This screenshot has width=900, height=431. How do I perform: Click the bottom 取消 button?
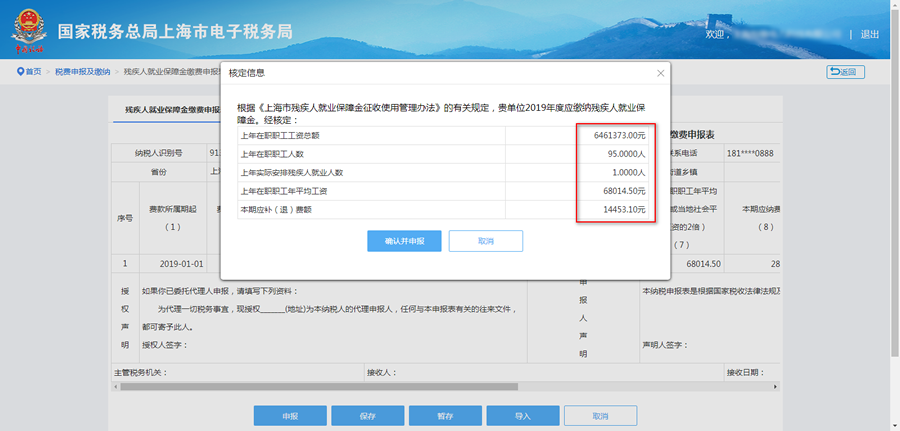click(x=600, y=415)
